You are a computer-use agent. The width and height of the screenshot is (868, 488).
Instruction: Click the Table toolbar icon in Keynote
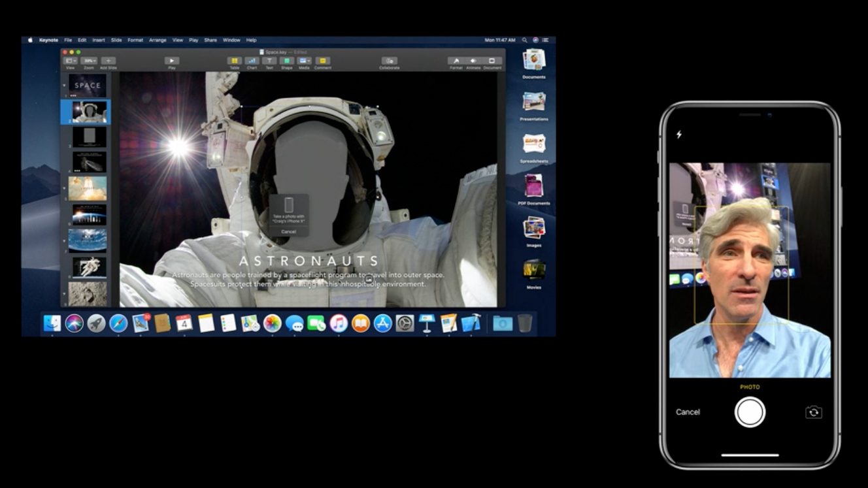pyautogui.click(x=234, y=61)
